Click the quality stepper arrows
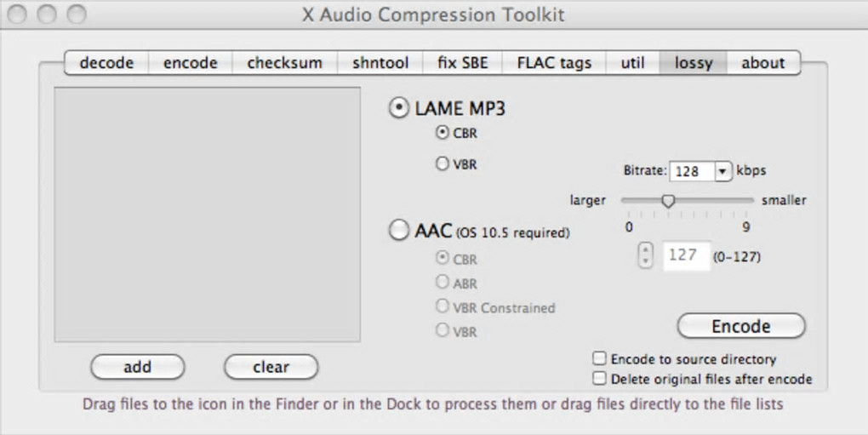 pyautogui.click(x=646, y=255)
